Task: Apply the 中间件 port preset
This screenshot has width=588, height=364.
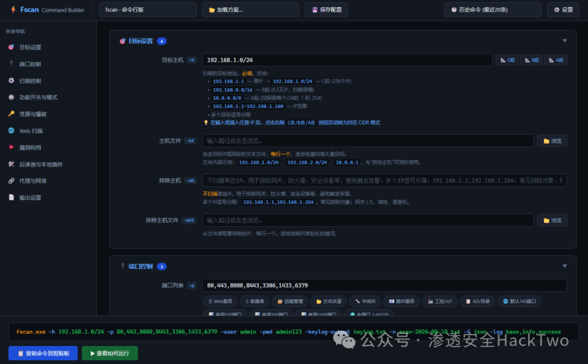Action: coord(365,301)
